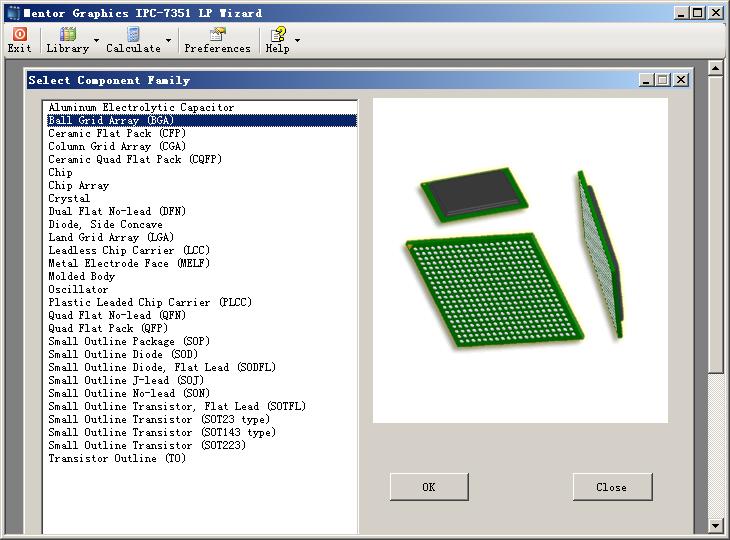Close the Select Component Family dialog
Screen dimensions: 730x540
point(681,80)
